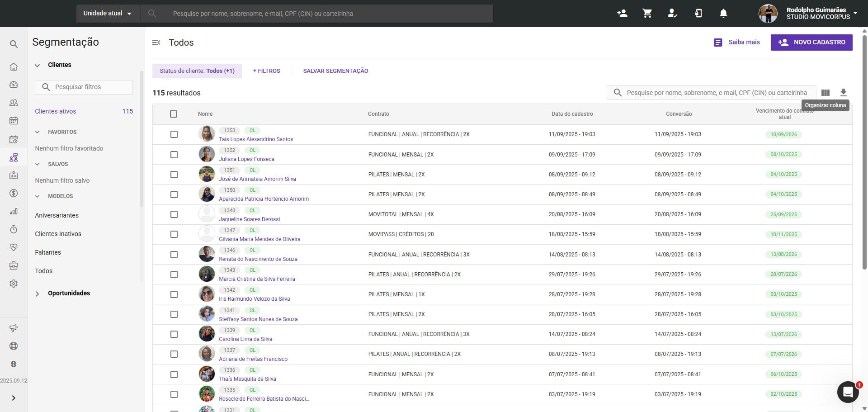Collapse the MODELOS section
The height and width of the screenshot is (412, 868).
38,196
